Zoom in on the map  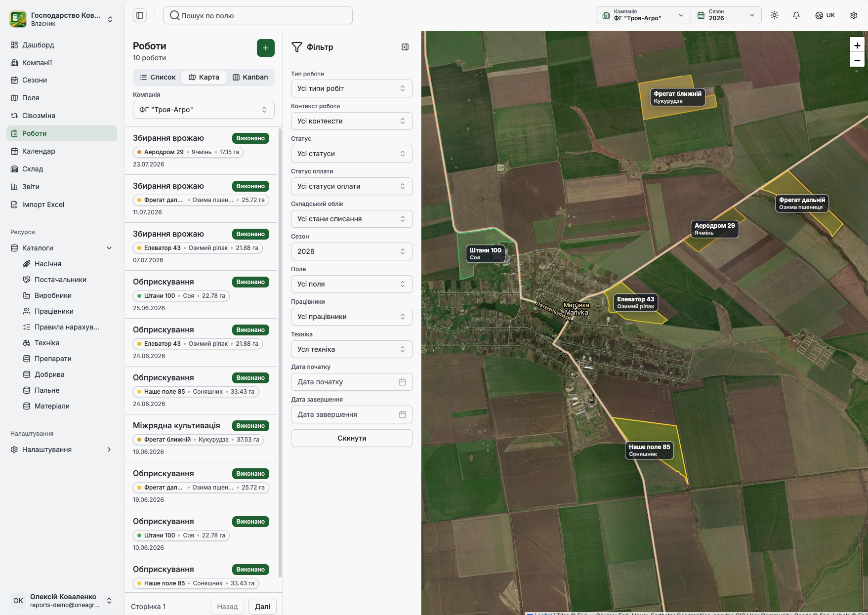[x=857, y=45]
